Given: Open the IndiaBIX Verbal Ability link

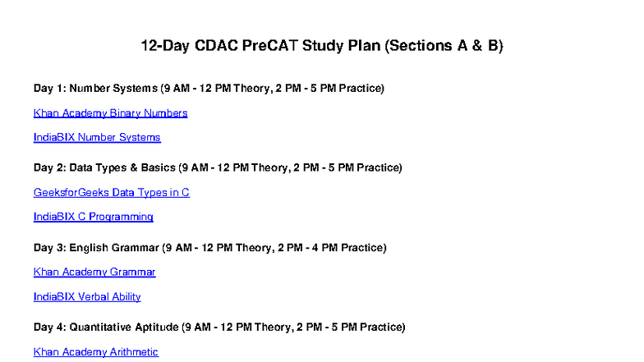Looking at the screenshot, I should click(87, 296).
